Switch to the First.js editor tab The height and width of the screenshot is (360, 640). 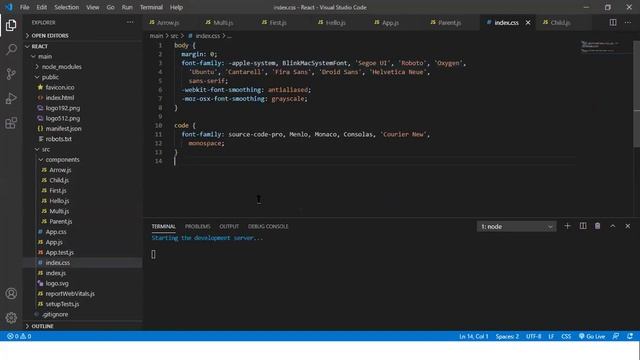click(284, 22)
